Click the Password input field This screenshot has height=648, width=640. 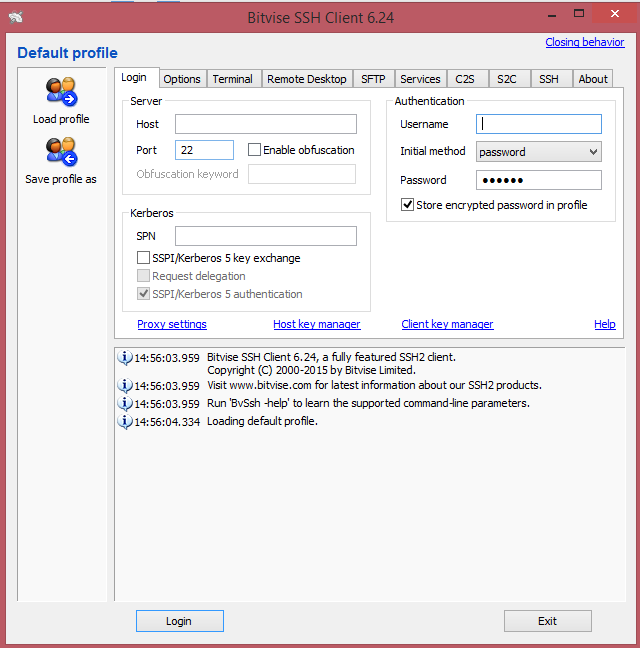pos(539,180)
